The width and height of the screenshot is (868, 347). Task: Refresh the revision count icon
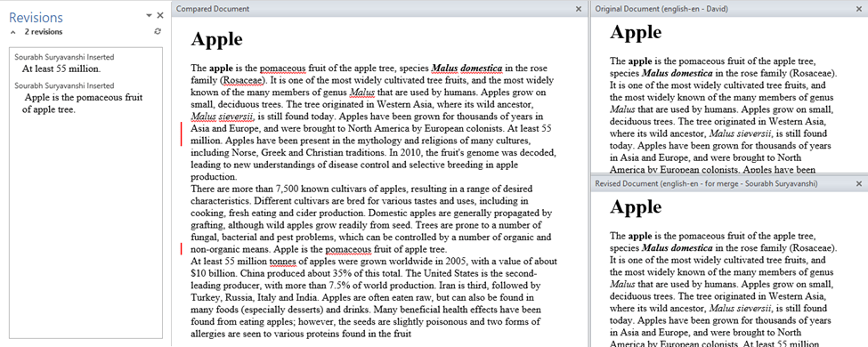pos(158,32)
